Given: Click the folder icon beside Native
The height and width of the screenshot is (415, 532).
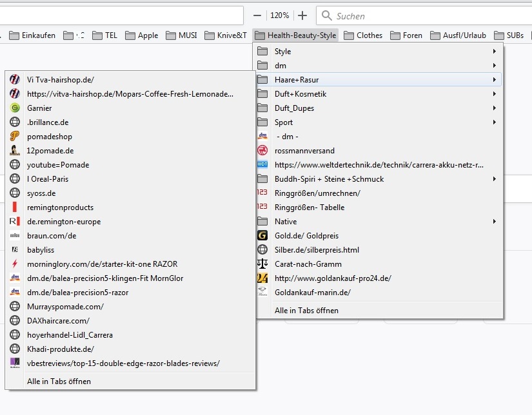Looking at the screenshot, I should click(x=262, y=222).
